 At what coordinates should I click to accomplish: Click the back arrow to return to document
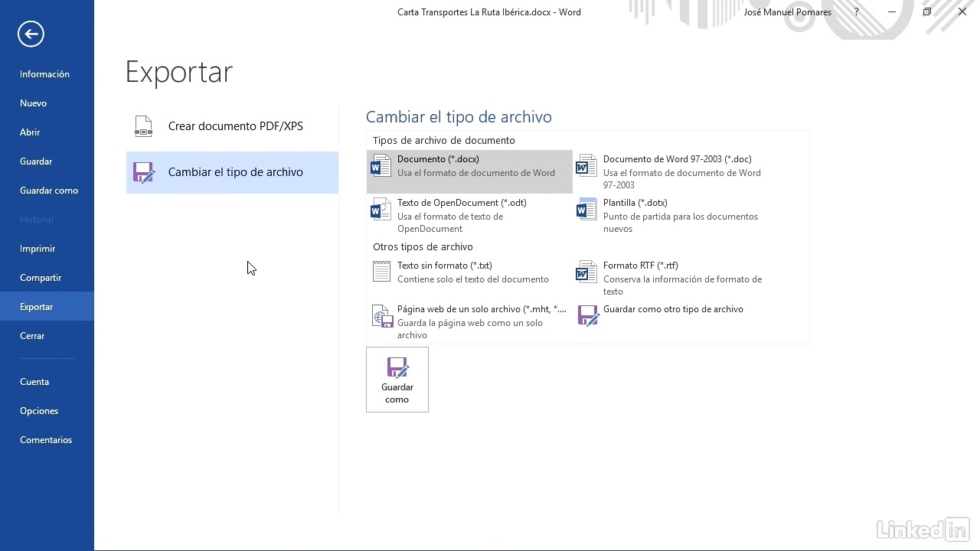pos(31,34)
